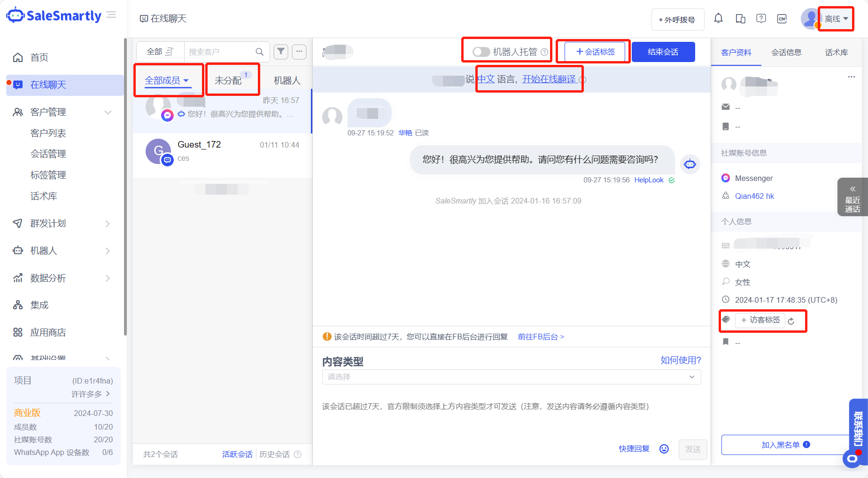This screenshot has height=478, width=868.
Task: Enable the 机器人托管 switch
Action: (480, 52)
